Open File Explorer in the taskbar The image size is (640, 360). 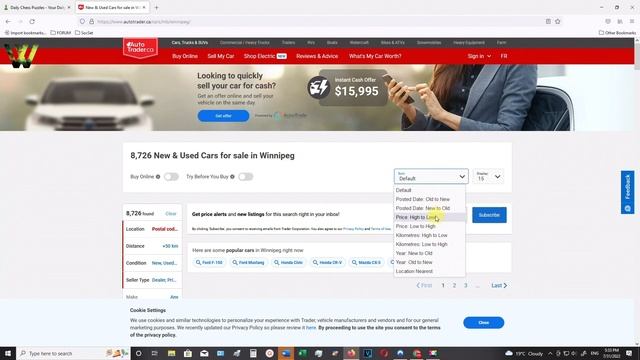tap(171, 353)
